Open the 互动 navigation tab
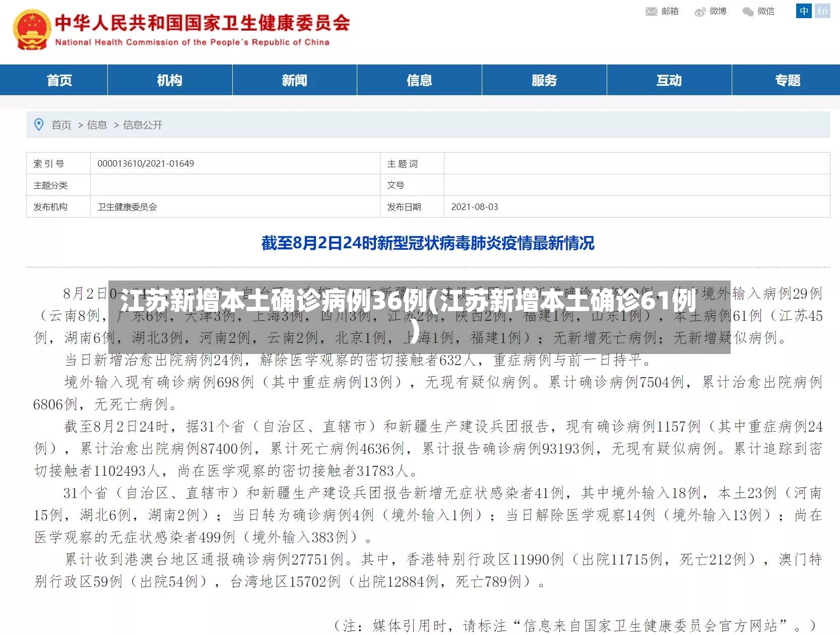 point(669,80)
